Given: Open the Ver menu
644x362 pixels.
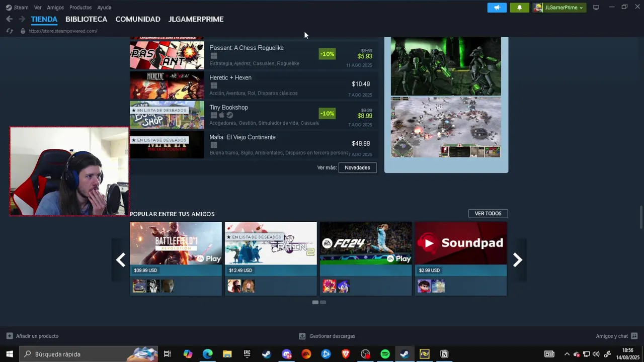Looking at the screenshot, I should click(x=38, y=8).
